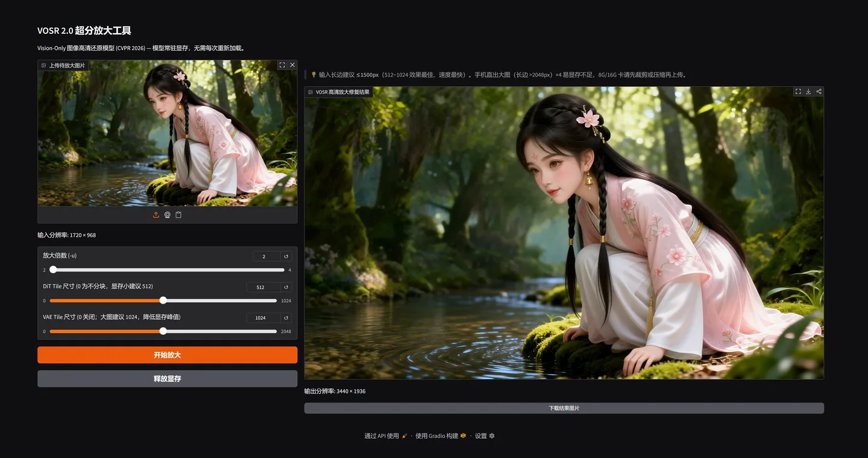Remove the uploaded input image
Screen dimensions: 868x458
pyautogui.click(x=292, y=65)
